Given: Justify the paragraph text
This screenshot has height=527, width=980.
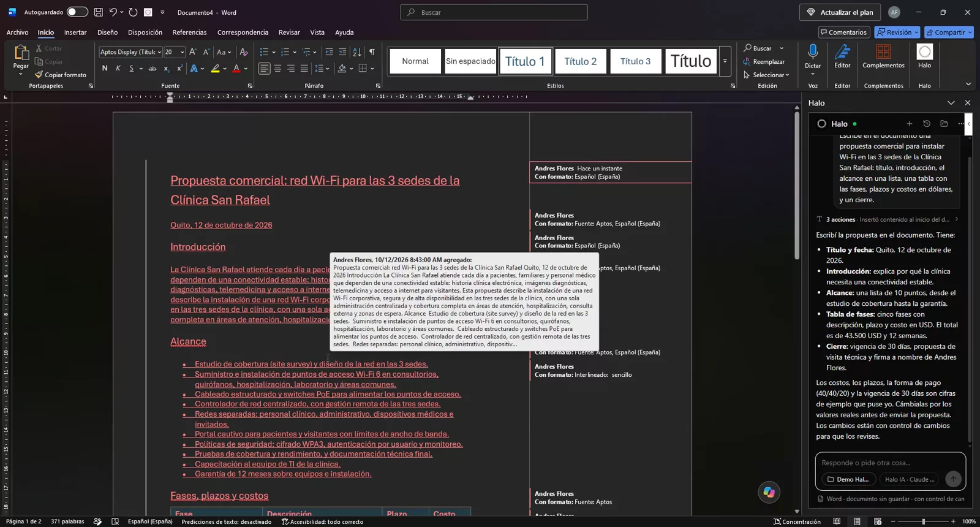Looking at the screenshot, I should click(x=304, y=69).
